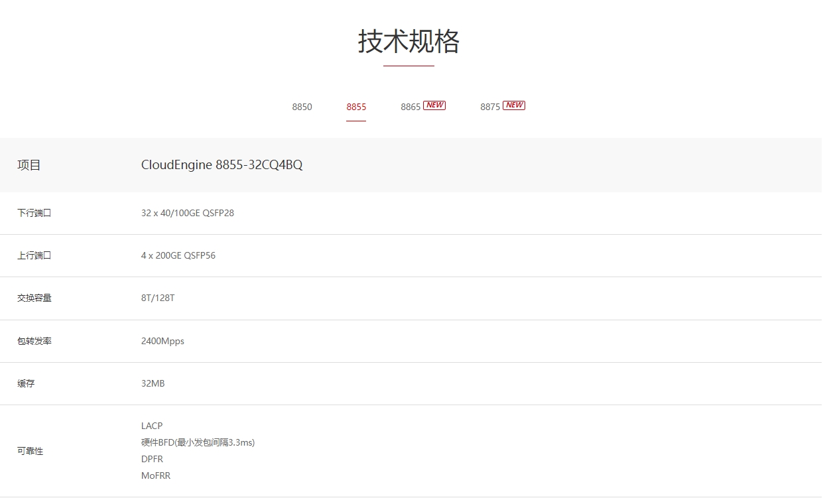Select the value 2400Mpps
This screenshot has height=504, width=827.
point(162,341)
